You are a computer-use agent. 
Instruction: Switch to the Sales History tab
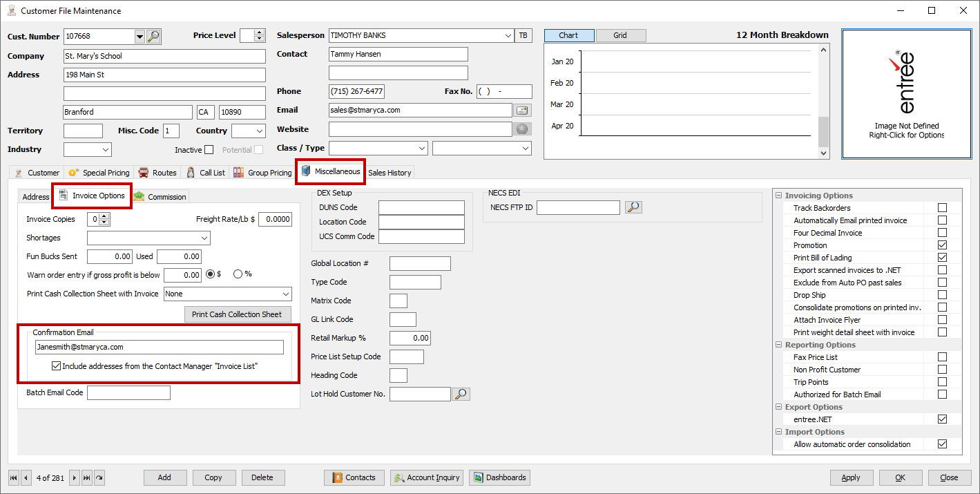390,172
